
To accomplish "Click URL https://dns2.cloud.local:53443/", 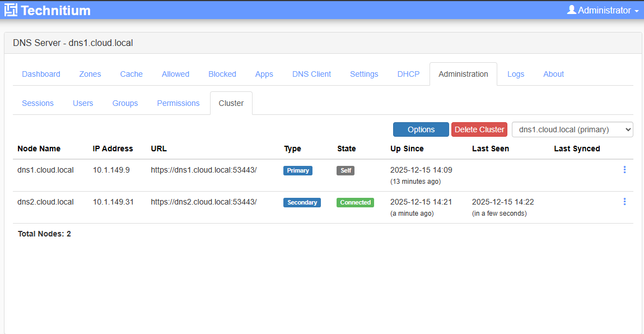I will (x=204, y=202).
